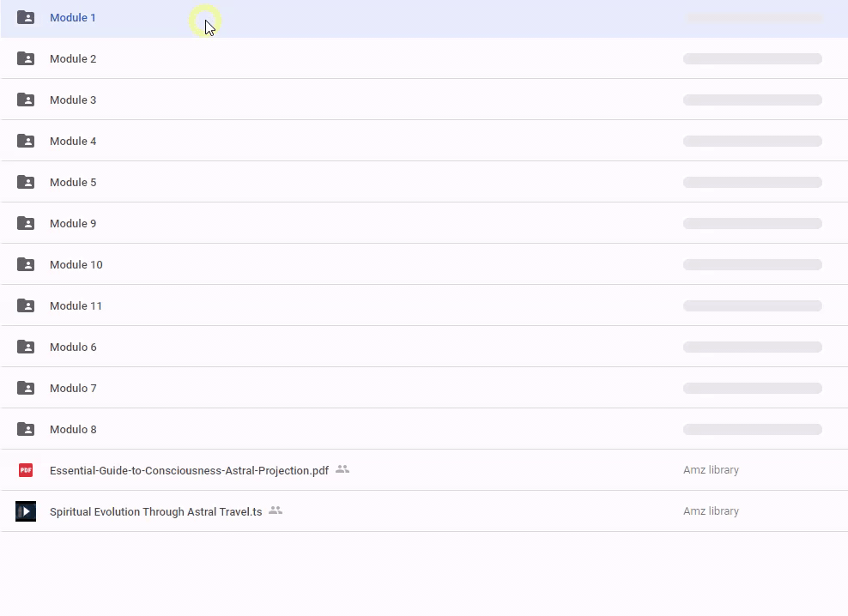The image size is (848, 616).
Task: Click the red PDF file icon
Action: click(x=26, y=470)
